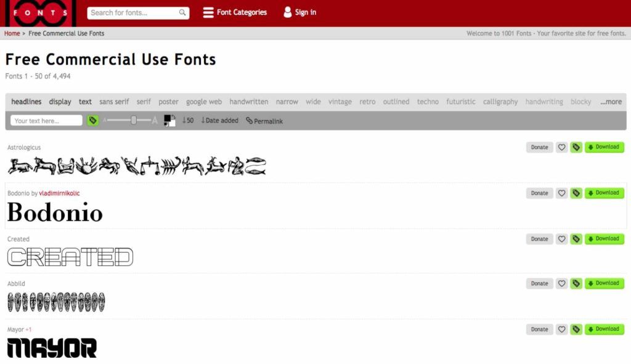Click the green tag icon in the toolbar
Viewport: 631px width, 364px height.
(x=92, y=120)
